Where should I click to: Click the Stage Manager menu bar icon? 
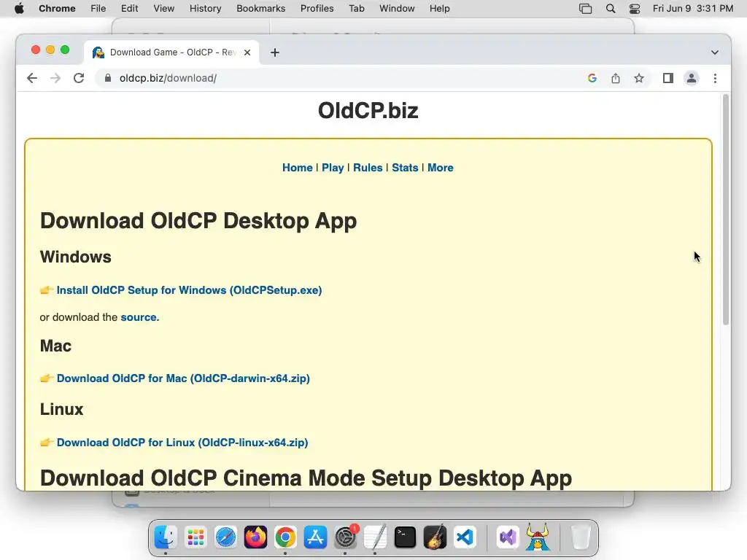tap(586, 9)
